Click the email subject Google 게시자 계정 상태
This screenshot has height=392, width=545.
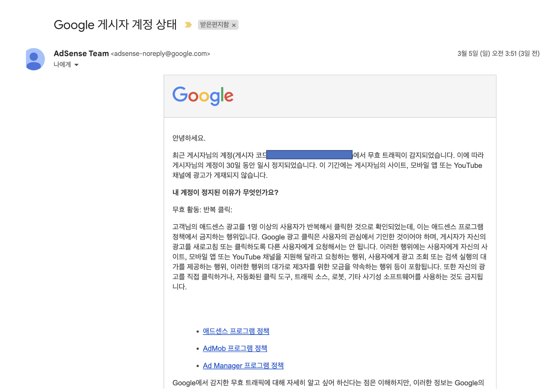[115, 25]
